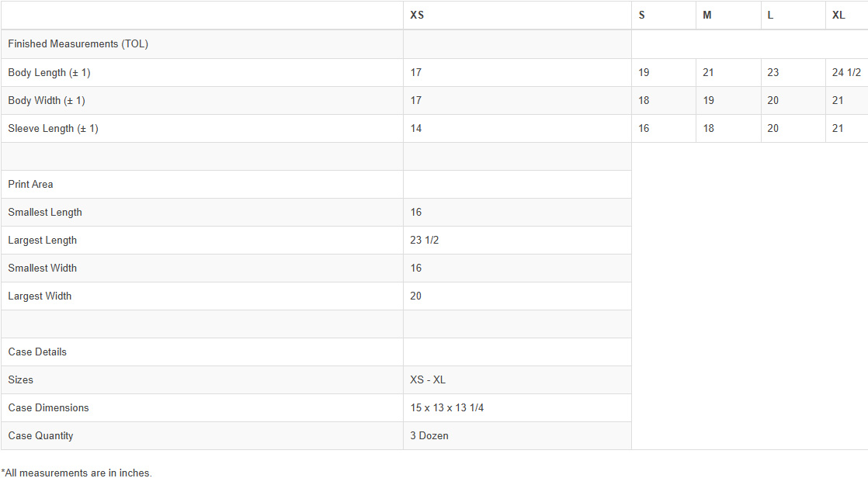Select the XL body length value 24 1/2
The width and height of the screenshot is (868, 485).
coord(846,73)
